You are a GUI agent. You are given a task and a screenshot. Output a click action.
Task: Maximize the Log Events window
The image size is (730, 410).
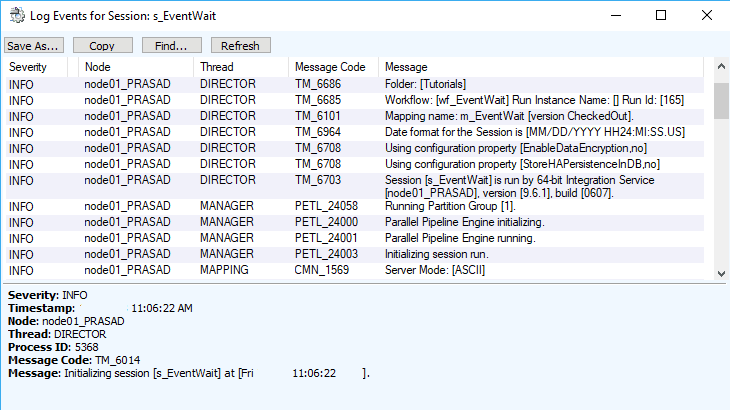[x=661, y=15]
